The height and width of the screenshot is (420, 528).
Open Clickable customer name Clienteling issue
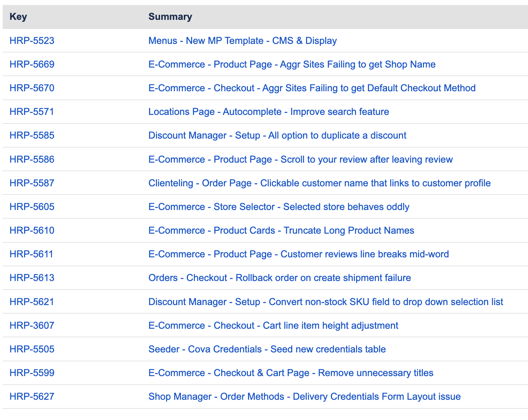319,183
